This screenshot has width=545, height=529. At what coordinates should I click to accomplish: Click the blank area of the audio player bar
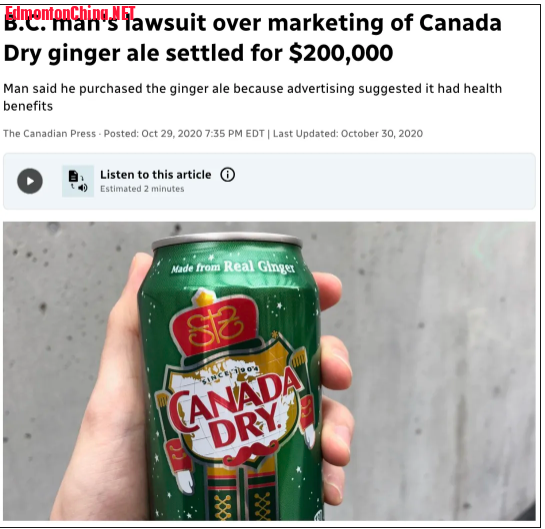click(382, 181)
